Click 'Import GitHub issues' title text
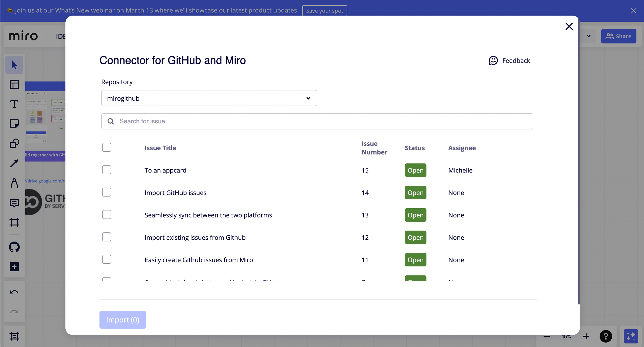This screenshot has height=347, width=644. click(x=175, y=193)
